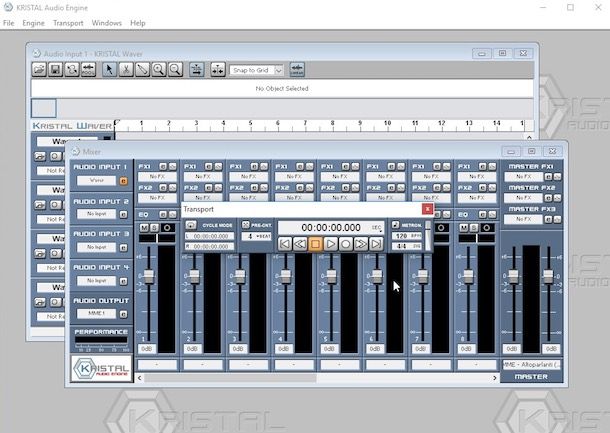Open Master FX1 editor 'e' button
Viewport: 610px width, 433px height.
click(548, 177)
